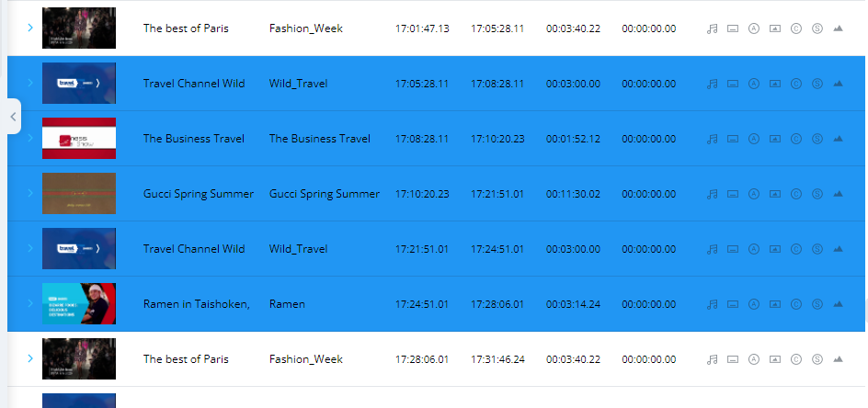Image resolution: width=868 pixels, height=408 pixels.
Task: Click the circled C icon in Ramen row
Action: (x=796, y=304)
